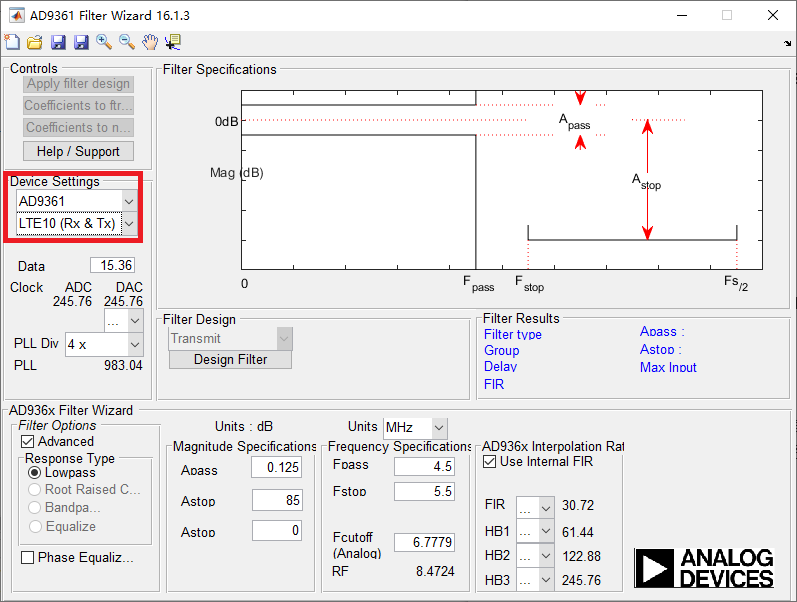Enable the Data Cursor tool

click(x=173, y=42)
